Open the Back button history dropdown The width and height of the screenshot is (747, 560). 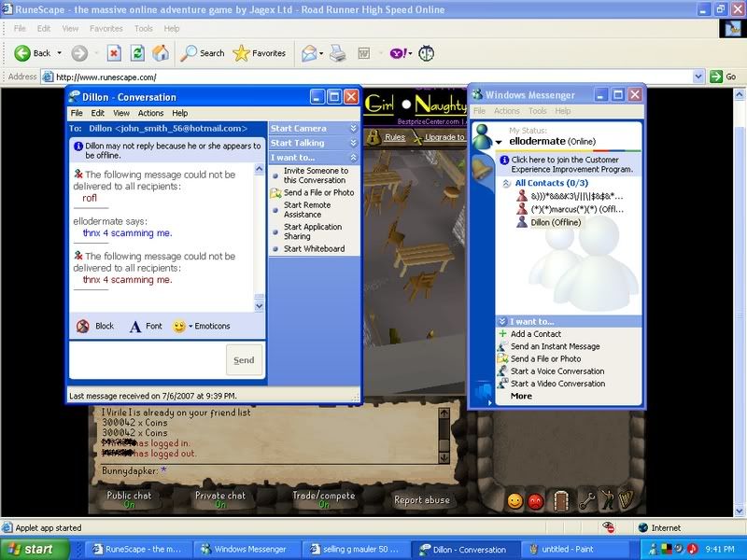coord(60,53)
